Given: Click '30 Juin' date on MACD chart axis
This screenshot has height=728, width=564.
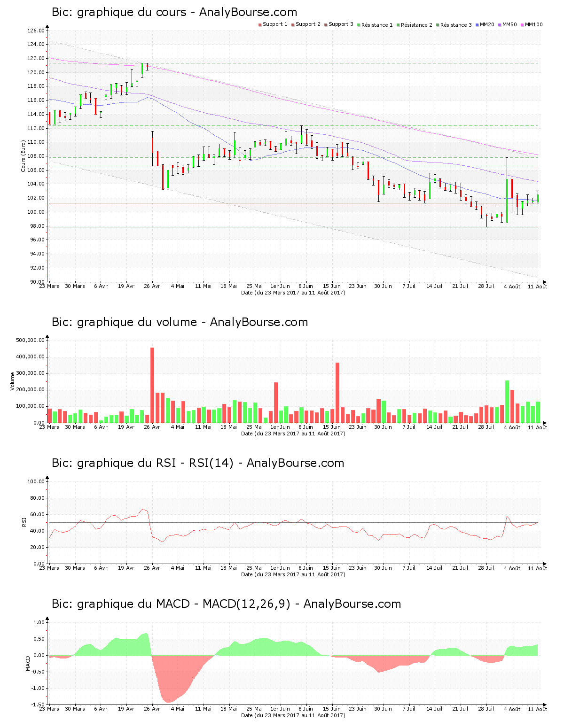Looking at the screenshot, I should [383, 709].
